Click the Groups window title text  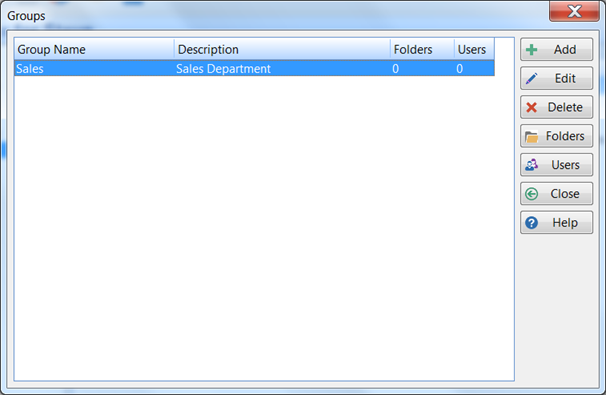point(26,16)
